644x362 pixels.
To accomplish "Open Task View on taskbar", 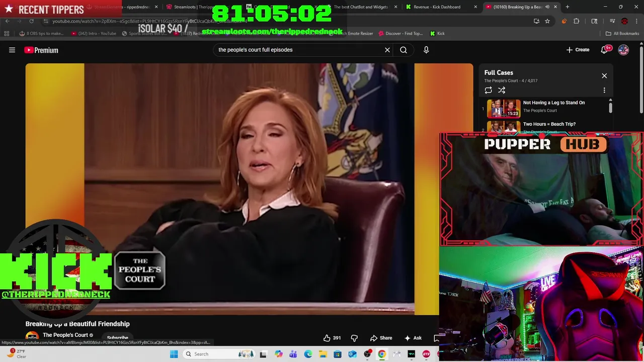I will point(263,354).
